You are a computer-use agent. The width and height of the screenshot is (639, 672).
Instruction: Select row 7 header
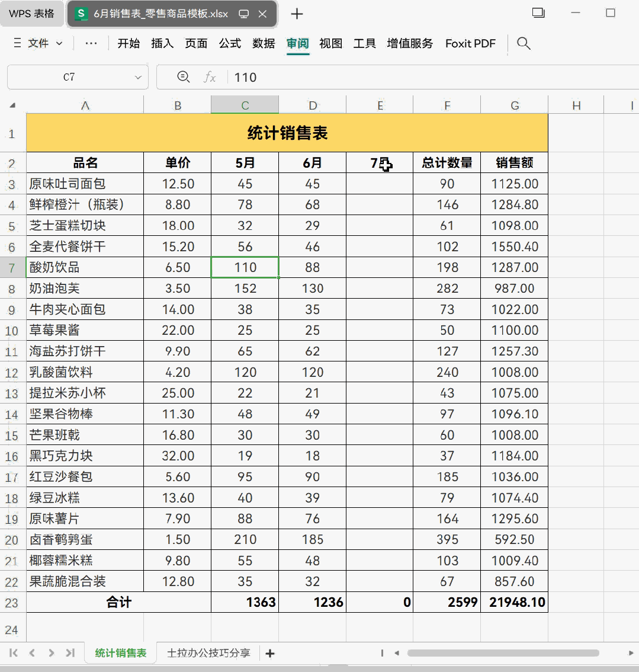point(12,268)
